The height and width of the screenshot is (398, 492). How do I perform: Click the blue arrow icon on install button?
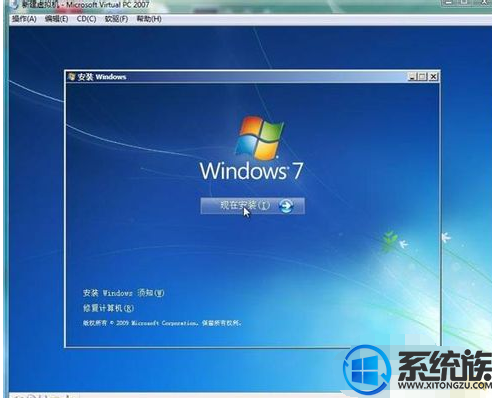(x=286, y=206)
